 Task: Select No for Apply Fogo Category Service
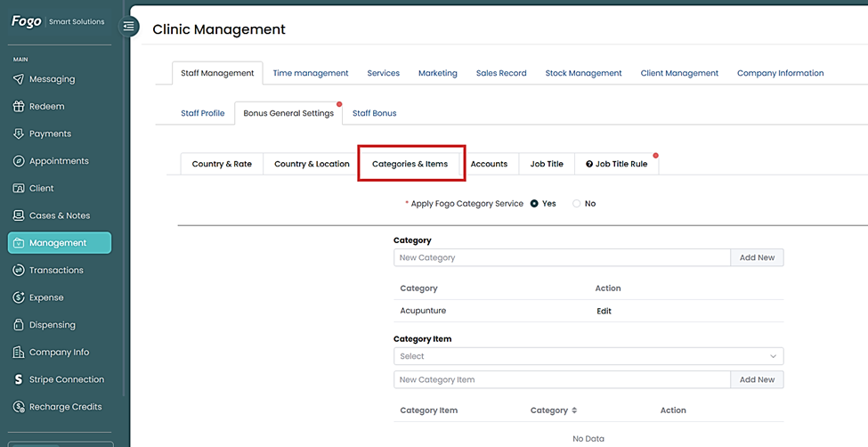(577, 204)
